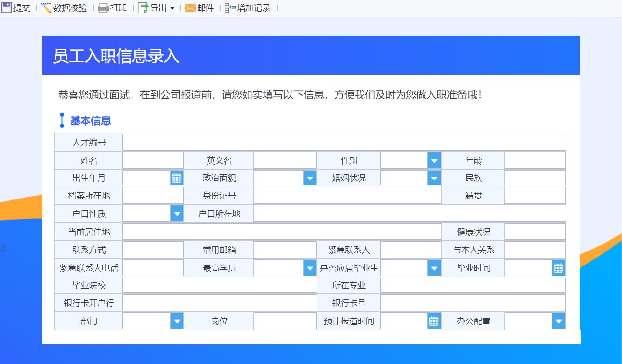This screenshot has height=364, width=622.
Task: Focus the 健康状况 input field
Action: 535,232
